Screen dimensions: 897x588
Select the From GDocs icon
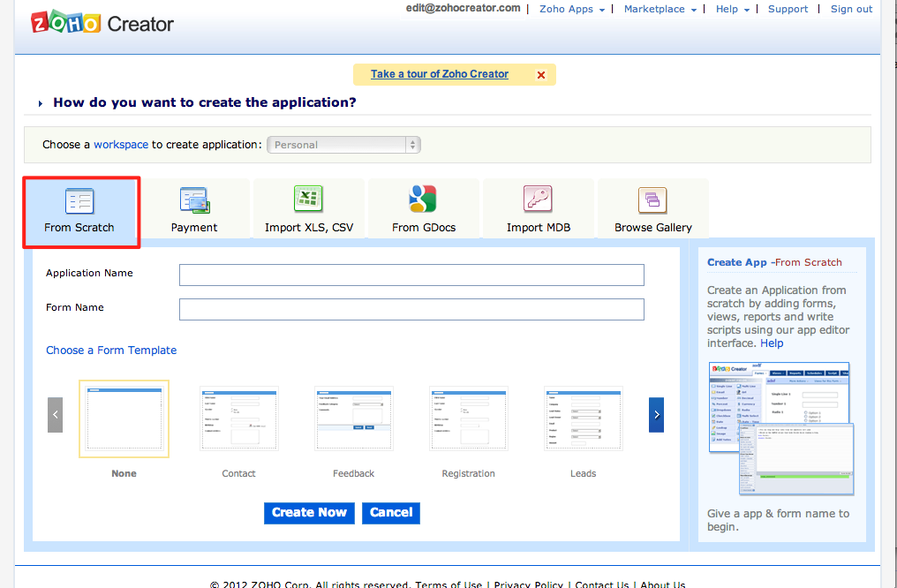click(x=423, y=200)
